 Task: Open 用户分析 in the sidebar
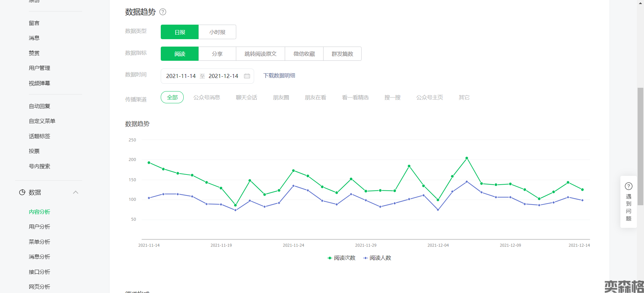[39, 227]
